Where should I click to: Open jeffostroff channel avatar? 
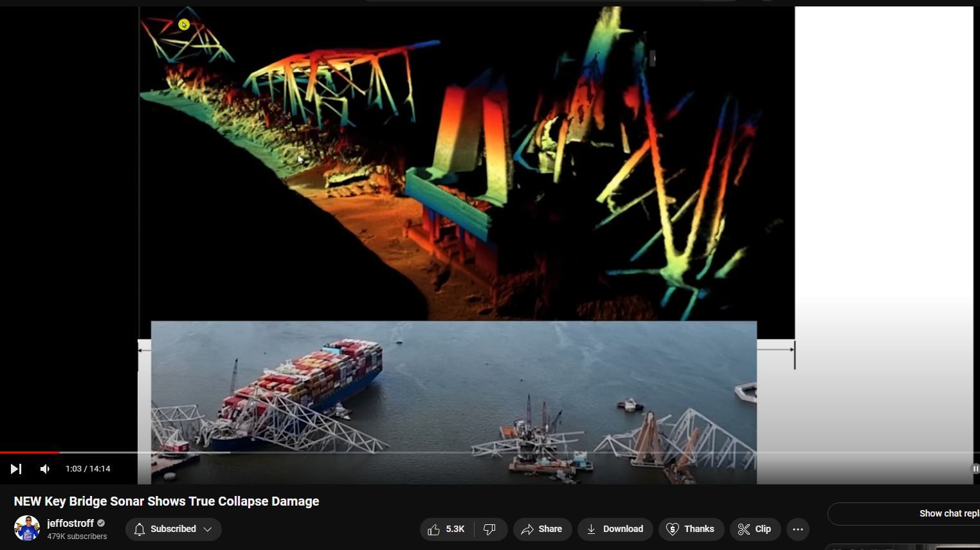click(27, 529)
